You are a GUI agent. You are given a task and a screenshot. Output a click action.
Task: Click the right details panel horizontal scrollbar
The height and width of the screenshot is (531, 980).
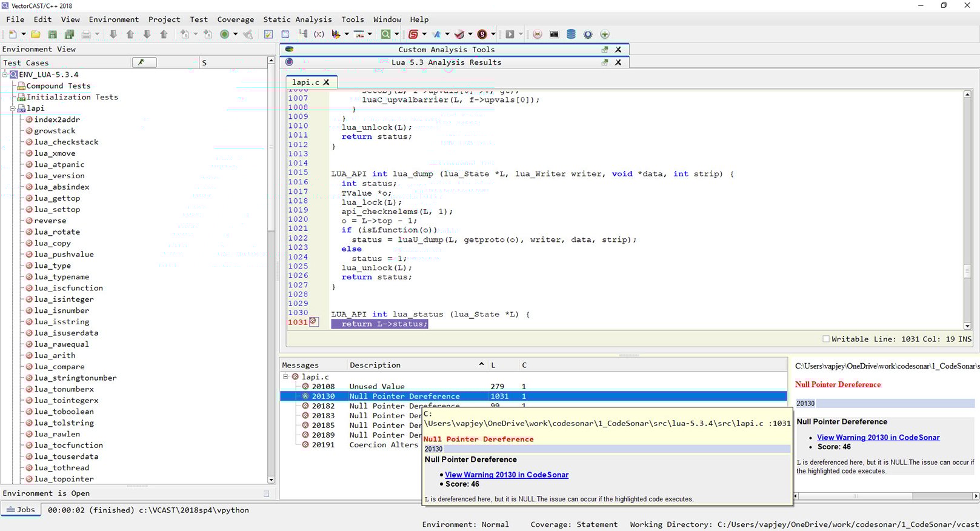click(x=886, y=496)
